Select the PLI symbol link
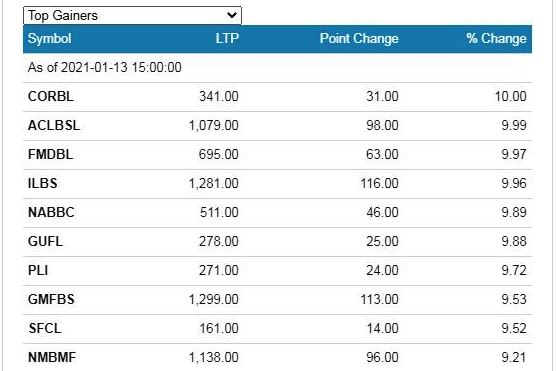 pos(38,271)
